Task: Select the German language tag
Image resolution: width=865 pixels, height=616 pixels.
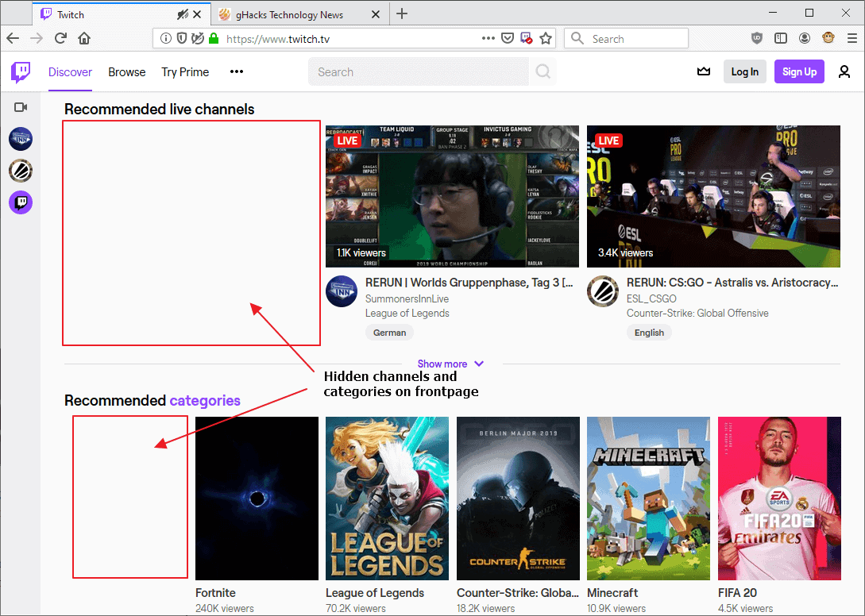Action: 389,333
